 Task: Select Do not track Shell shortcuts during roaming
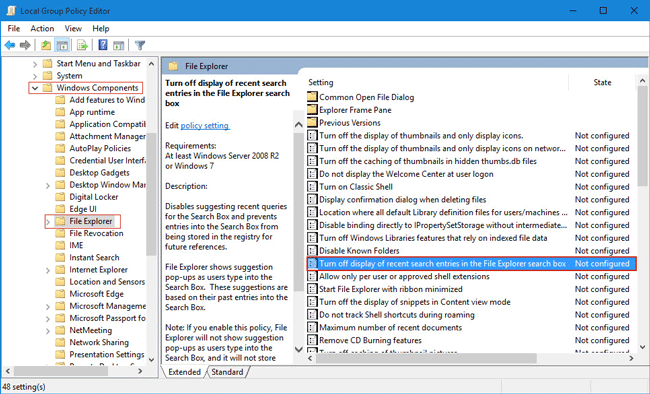[396, 314]
